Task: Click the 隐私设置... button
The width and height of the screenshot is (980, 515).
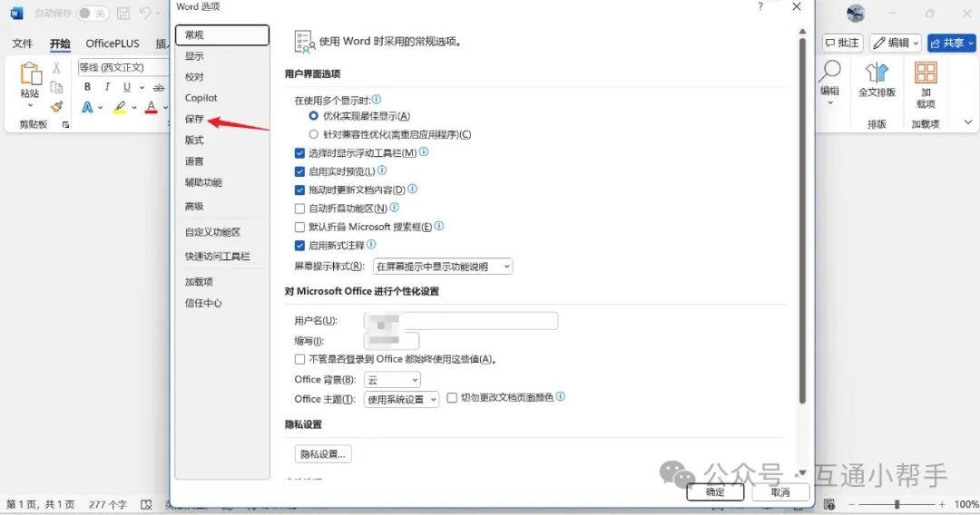Action: [323, 454]
